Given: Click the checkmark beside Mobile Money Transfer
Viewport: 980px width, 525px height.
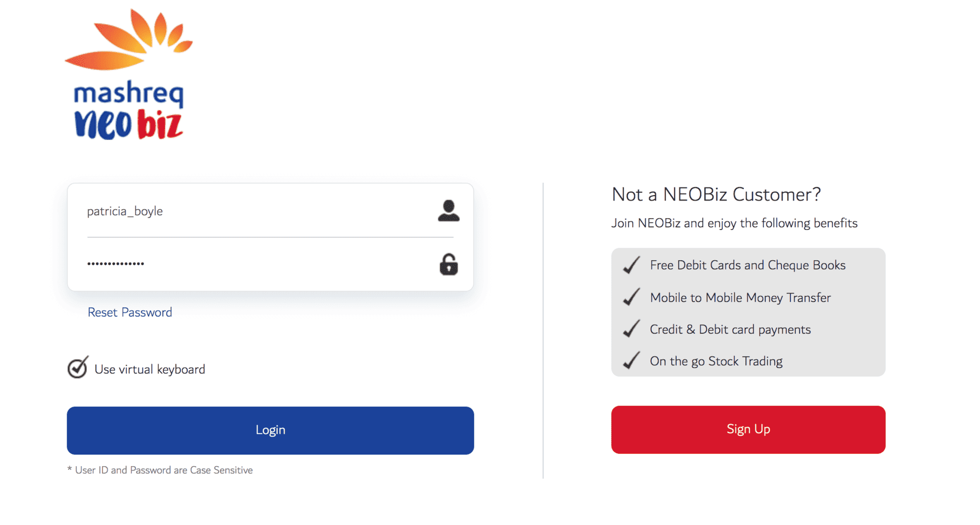Looking at the screenshot, I should (x=631, y=297).
